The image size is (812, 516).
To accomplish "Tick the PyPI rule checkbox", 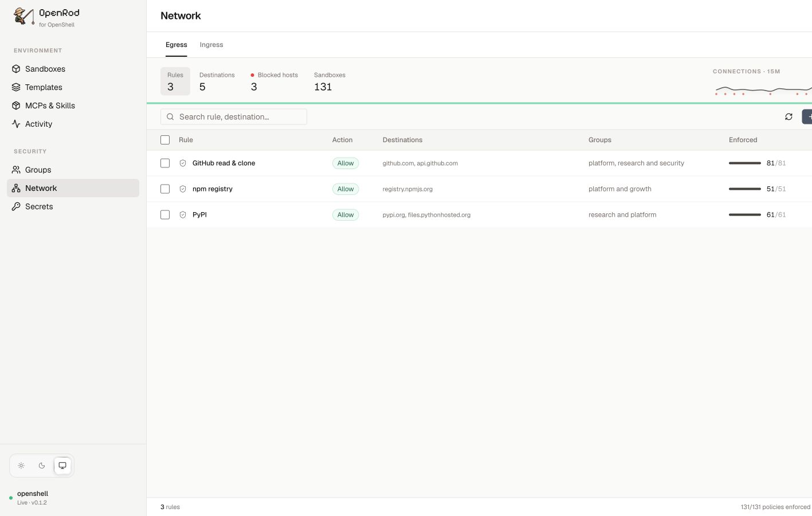I will [x=165, y=215].
